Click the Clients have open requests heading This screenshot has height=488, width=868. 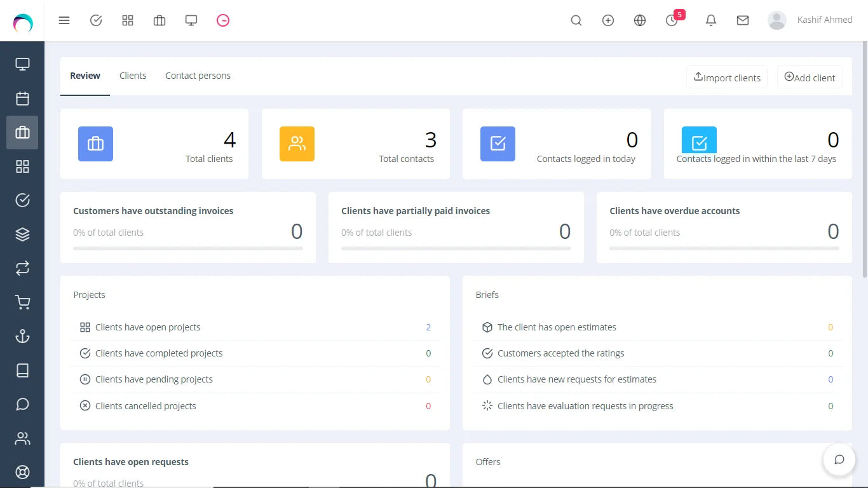tap(131, 462)
